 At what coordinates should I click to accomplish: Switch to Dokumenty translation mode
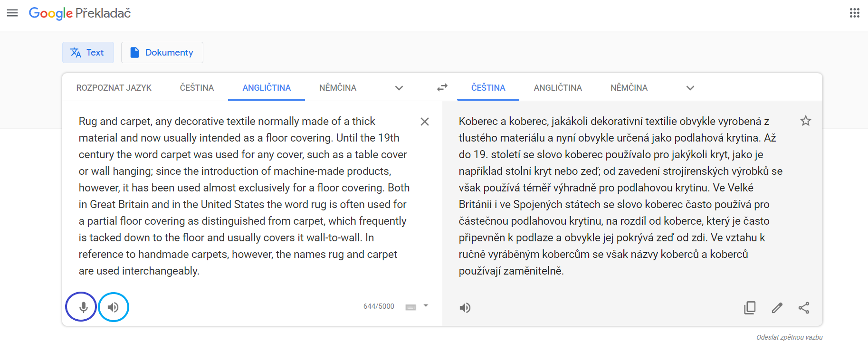click(x=162, y=52)
